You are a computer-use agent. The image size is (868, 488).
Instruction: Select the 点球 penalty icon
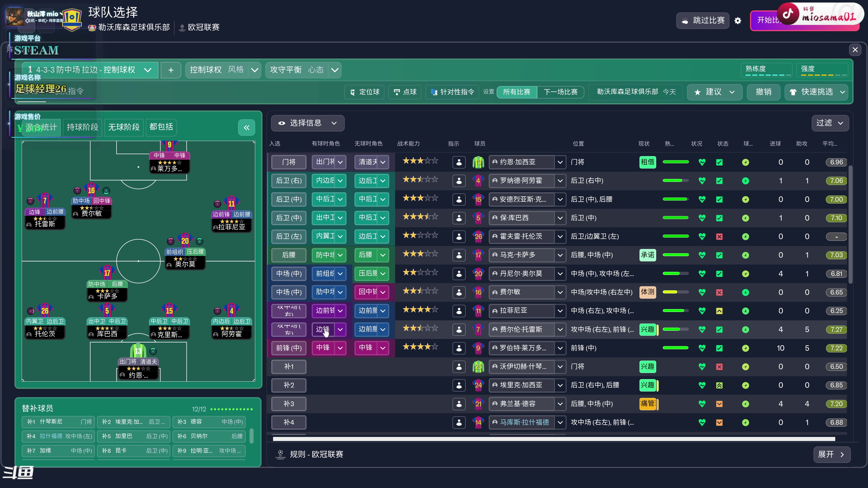coord(397,92)
